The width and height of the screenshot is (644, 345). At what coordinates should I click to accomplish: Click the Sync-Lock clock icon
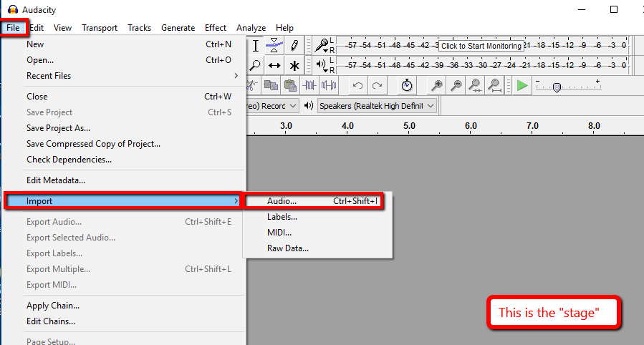click(x=407, y=85)
